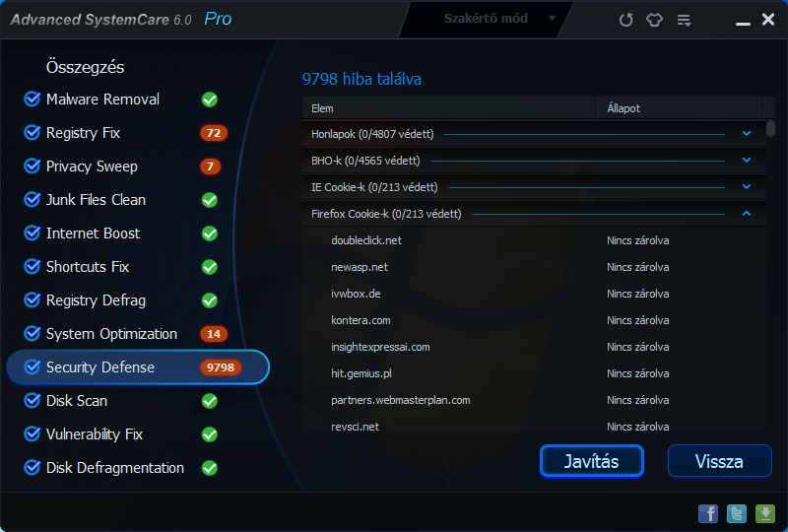Click the 7 badge beside Privacy Sweep
Viewport: 788px width, 532px height.
[x=210, y=166]
